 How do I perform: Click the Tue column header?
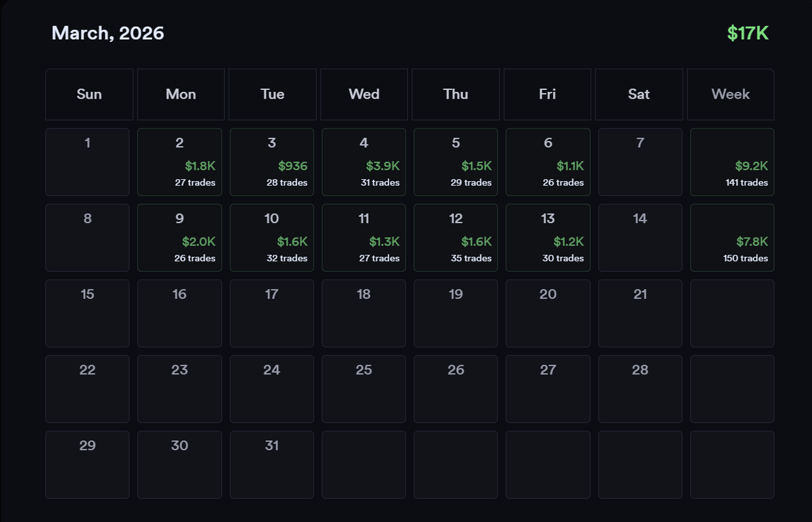click(x=272, y=95)
